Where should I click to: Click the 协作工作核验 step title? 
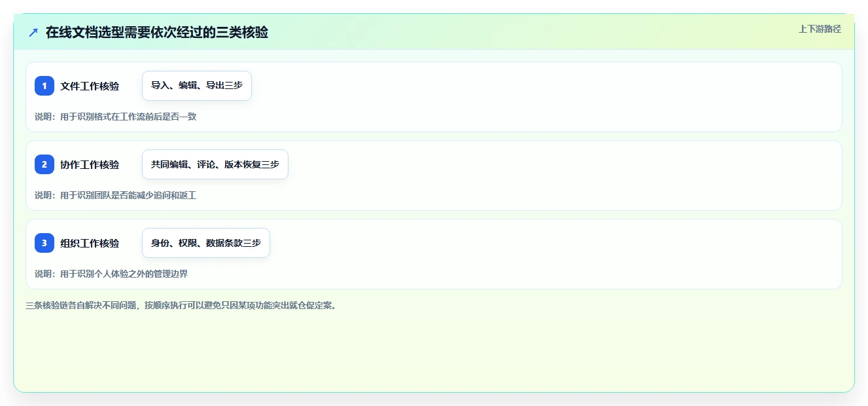90,164
